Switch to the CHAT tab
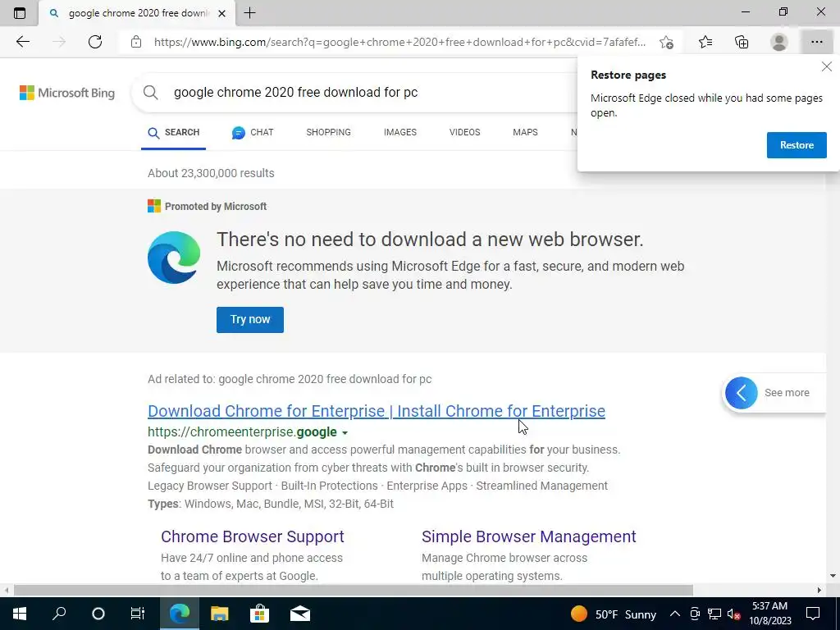 253,132
